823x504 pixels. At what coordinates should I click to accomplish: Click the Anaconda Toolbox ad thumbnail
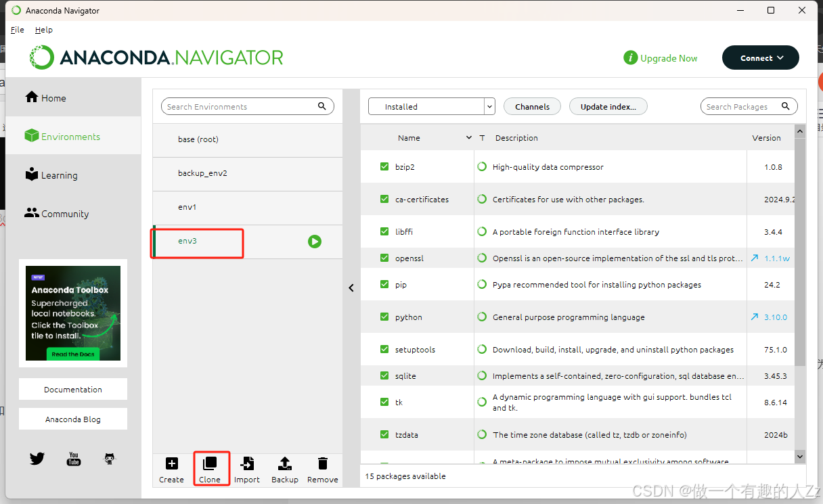pos(73,313)
